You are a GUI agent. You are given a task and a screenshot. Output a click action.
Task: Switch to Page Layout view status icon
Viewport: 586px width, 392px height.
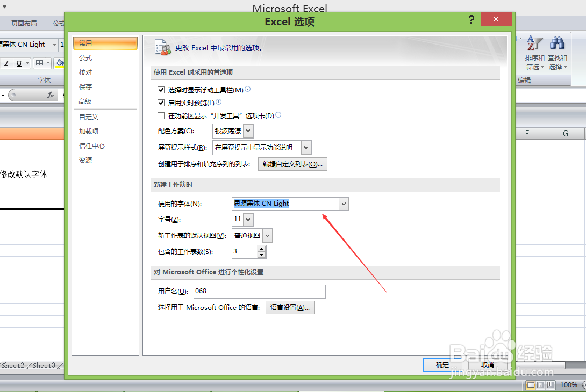[x=540, y=385]
